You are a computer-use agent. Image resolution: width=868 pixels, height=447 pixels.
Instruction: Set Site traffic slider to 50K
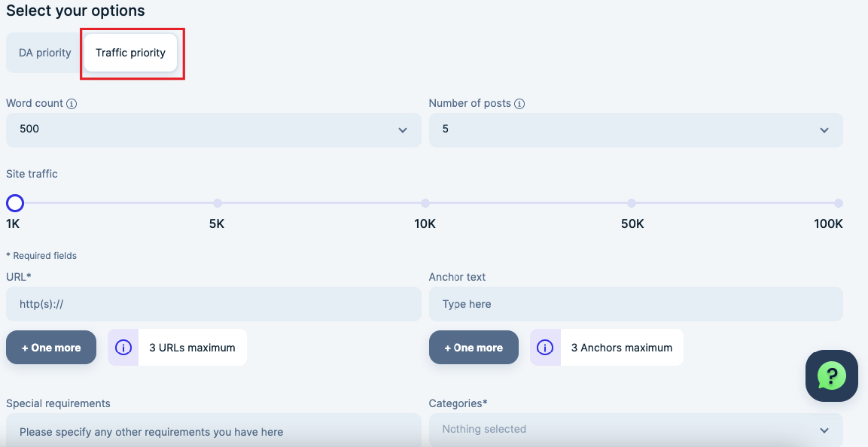632,203
